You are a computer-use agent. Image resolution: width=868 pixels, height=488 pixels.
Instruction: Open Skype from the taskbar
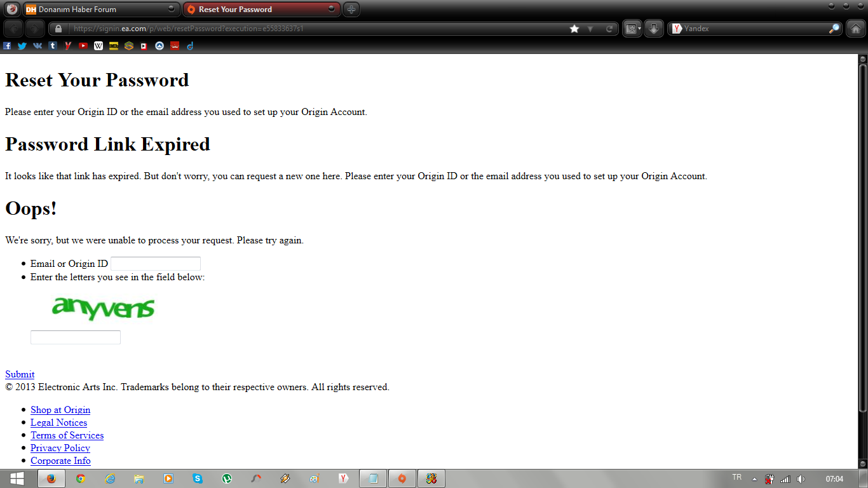click(x=198, y=478)
